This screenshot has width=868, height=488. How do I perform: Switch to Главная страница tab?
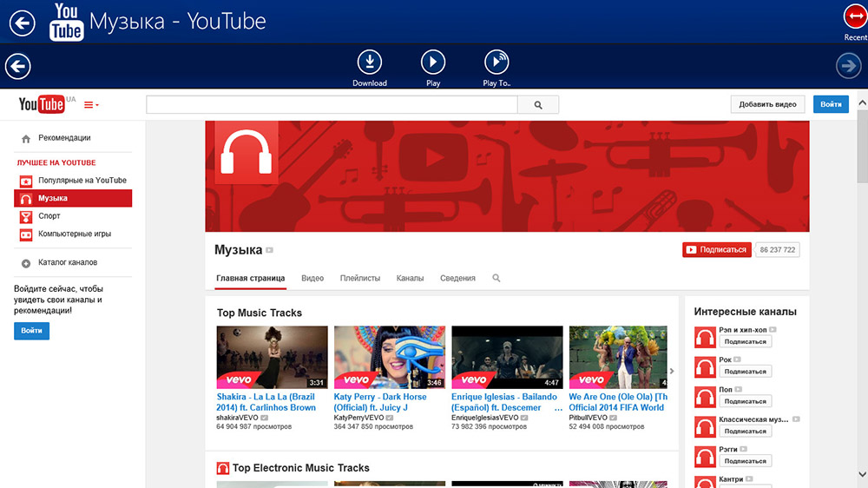pyautogui.click(x=251, y=278)
